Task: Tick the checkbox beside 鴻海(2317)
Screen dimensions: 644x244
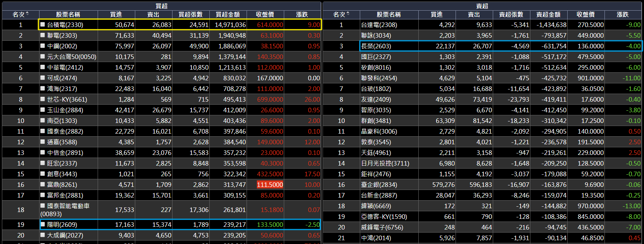Action: click(43, 88)
